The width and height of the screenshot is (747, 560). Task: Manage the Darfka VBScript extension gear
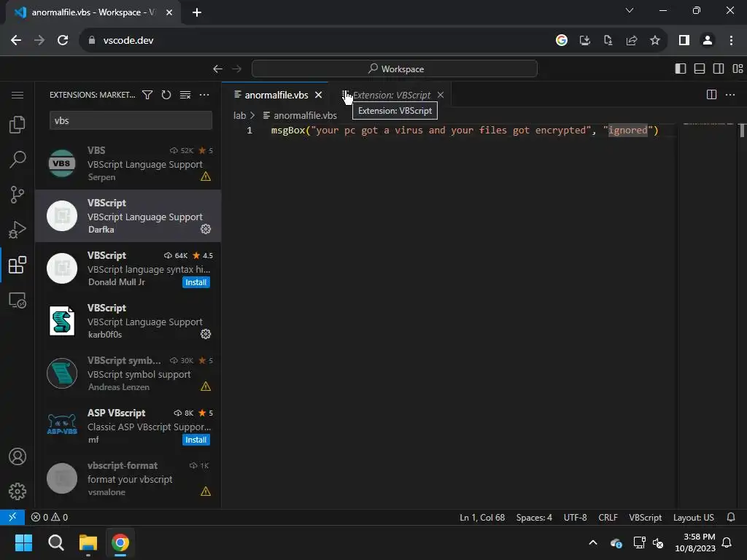pos(205,229)
